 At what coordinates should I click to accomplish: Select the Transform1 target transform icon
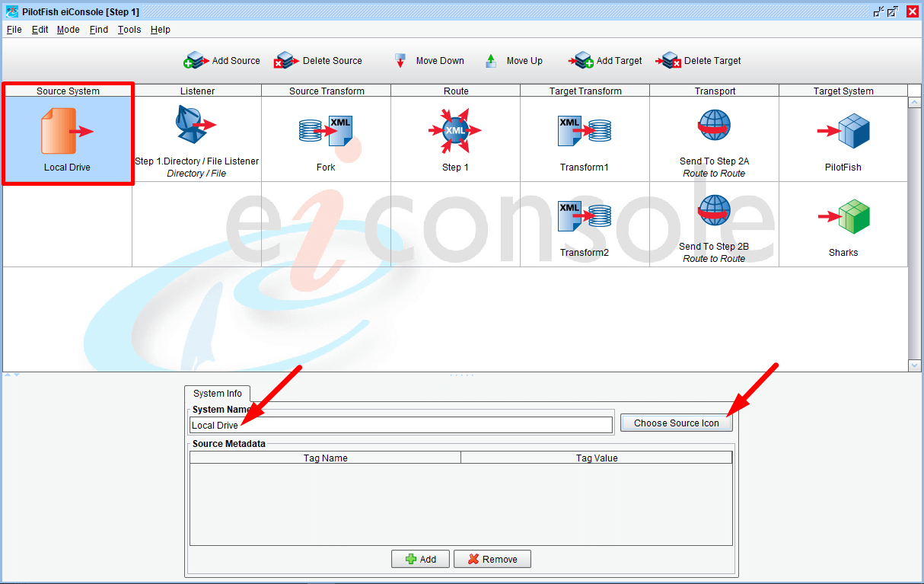[x=585, y=131]
